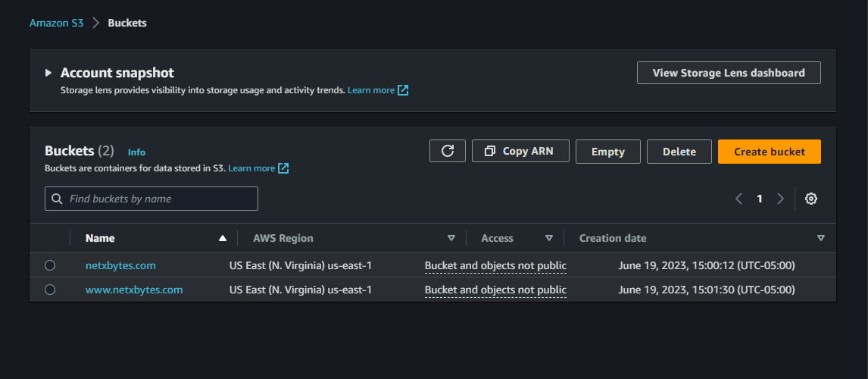Expand the Account snapshot section
Viewport: 868px width, 379px height.
click(48, 73)
